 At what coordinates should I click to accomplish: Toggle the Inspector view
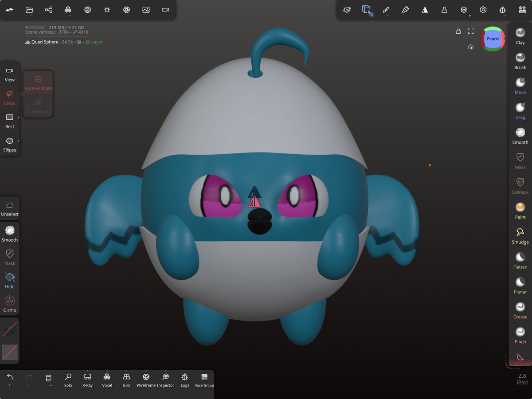tap(165, 380)
